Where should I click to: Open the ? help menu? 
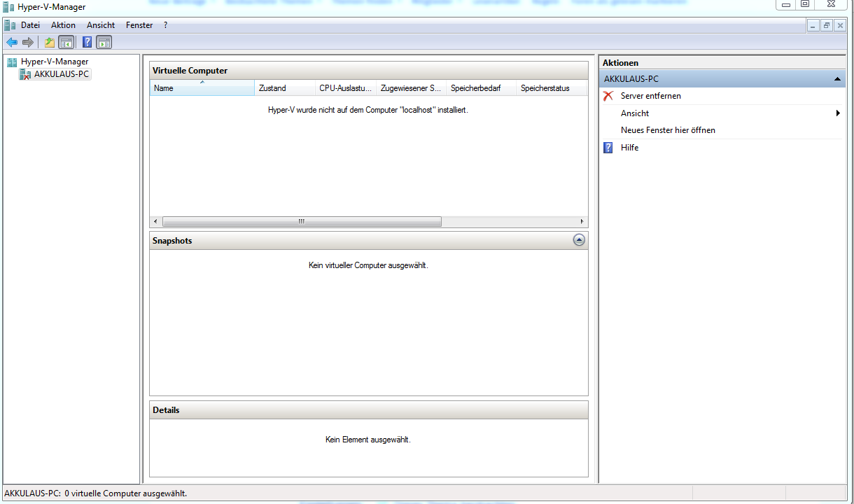pyautogui.click(x=166, y=25)
